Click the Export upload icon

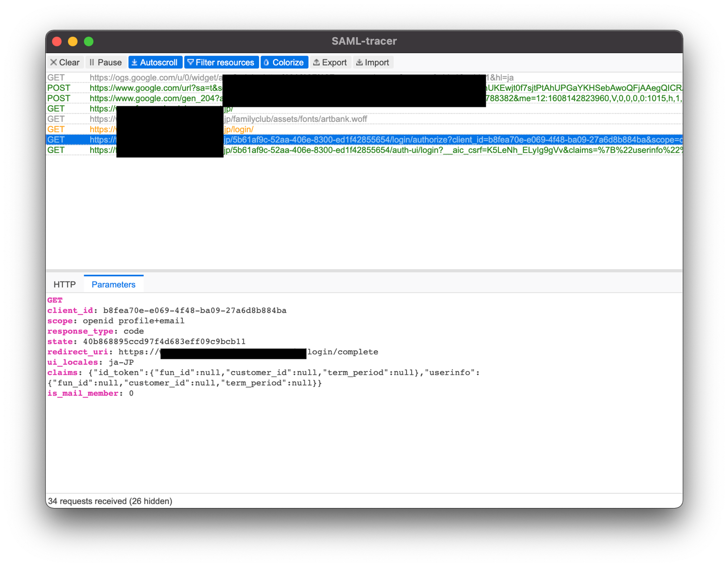[316, 62]
